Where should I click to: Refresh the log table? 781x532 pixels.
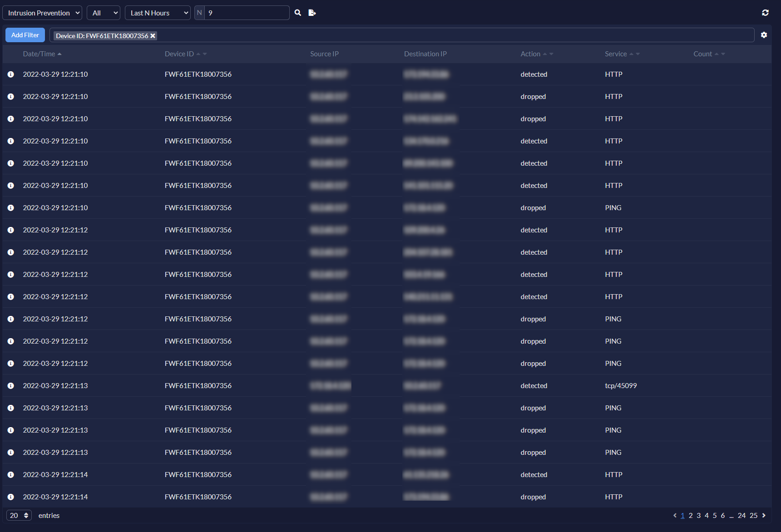765,13
